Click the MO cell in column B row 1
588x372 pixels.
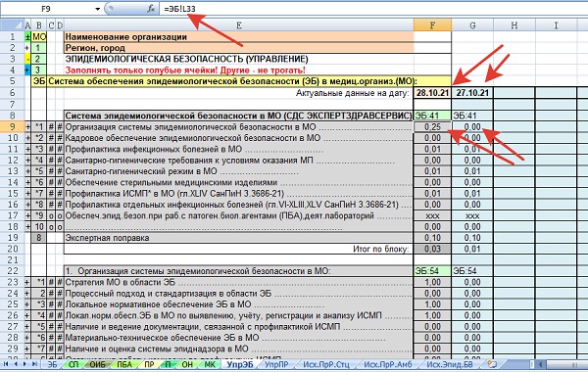[x=38, y=37]
